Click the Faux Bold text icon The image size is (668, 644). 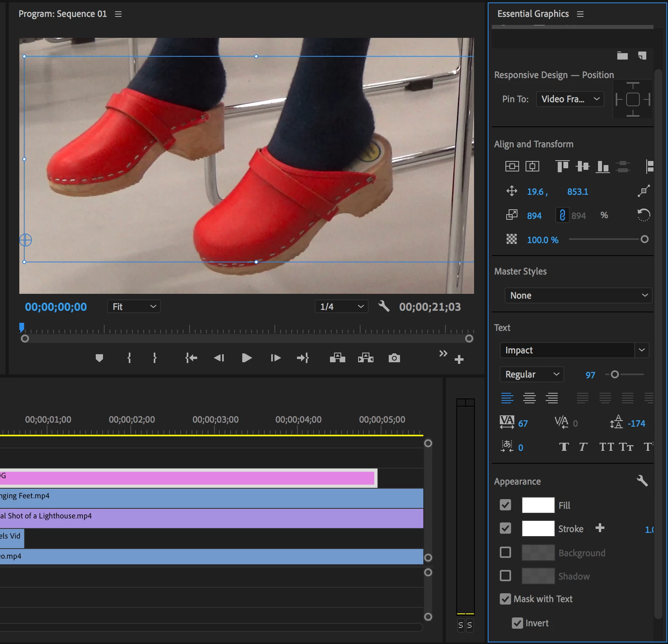tap(564, 447)
